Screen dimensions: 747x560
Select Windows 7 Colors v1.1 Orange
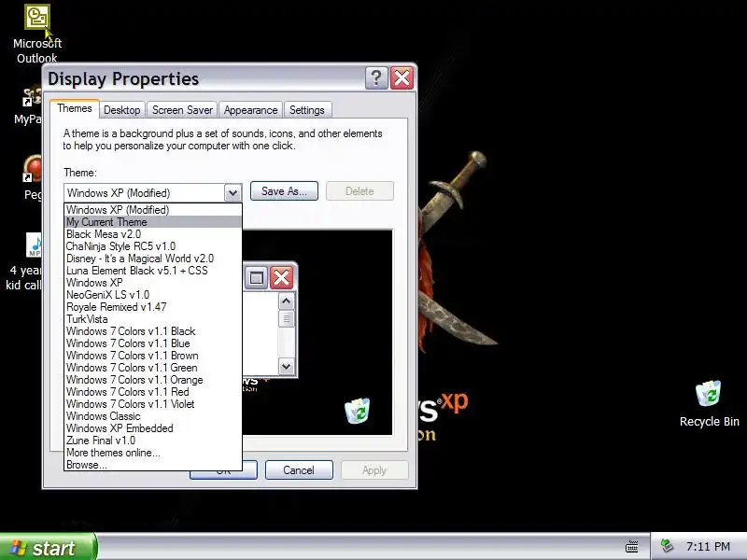[x=153, y=380]
